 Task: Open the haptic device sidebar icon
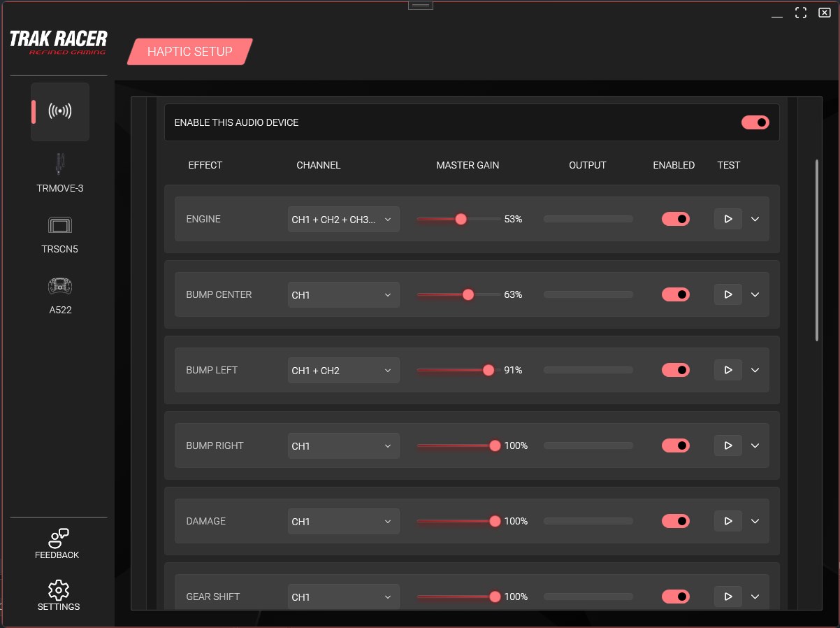[60, 111]
